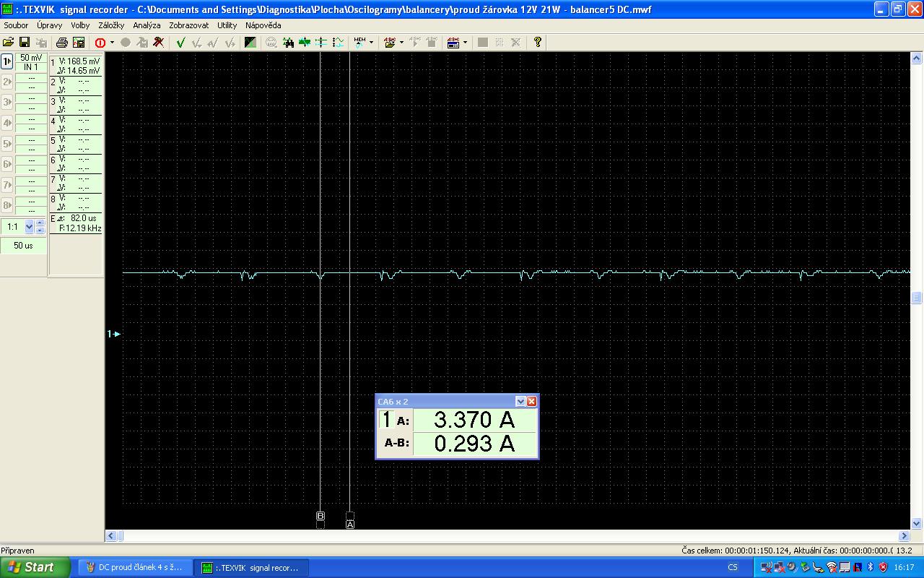Screen dimensions: 924x578
Task: Open the MEM toolbar dropdown arrow
Action: pyautogui.click(x=371, y=43)
